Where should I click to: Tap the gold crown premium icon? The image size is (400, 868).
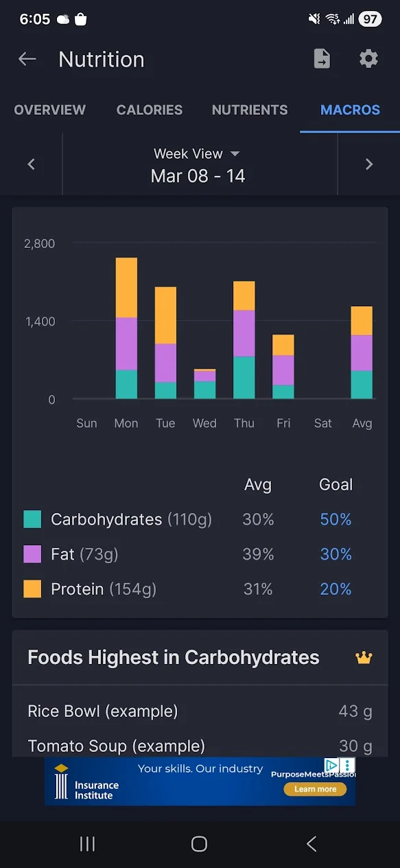coord(364,658)
